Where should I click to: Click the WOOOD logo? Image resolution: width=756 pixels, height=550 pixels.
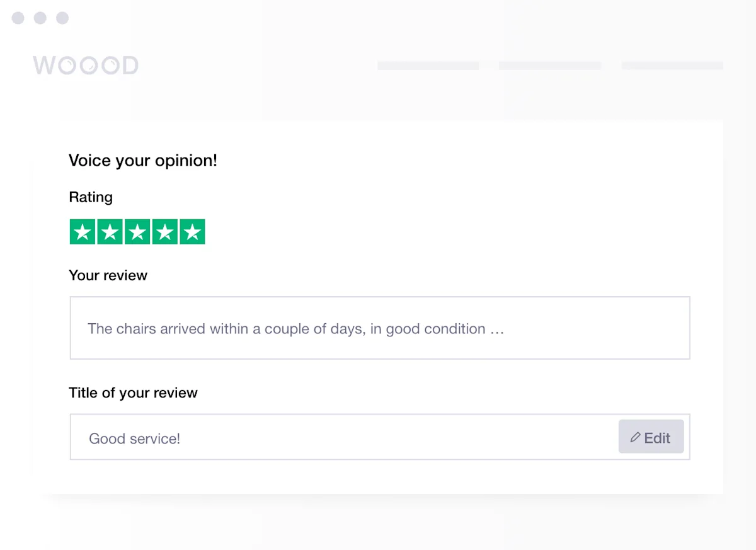coord(86,65)
